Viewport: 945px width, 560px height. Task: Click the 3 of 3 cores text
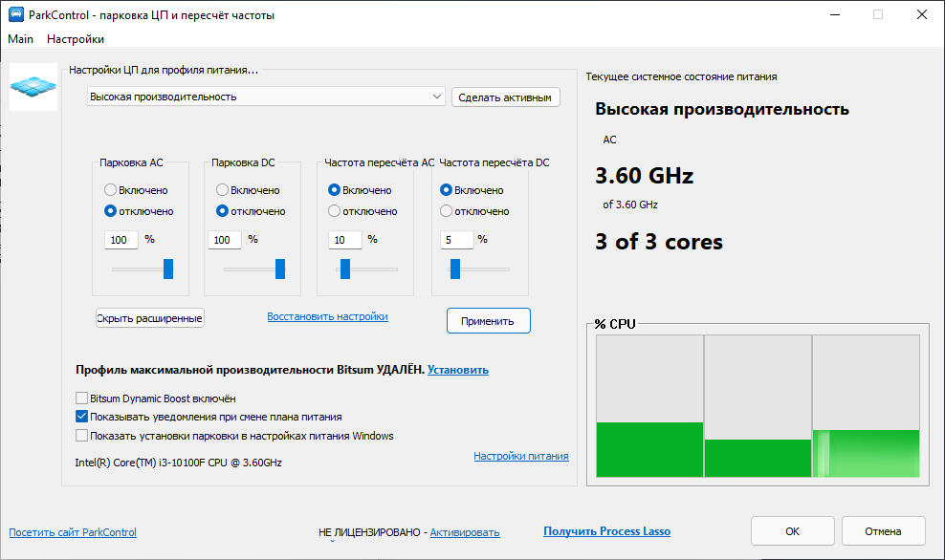click(659, 242)
